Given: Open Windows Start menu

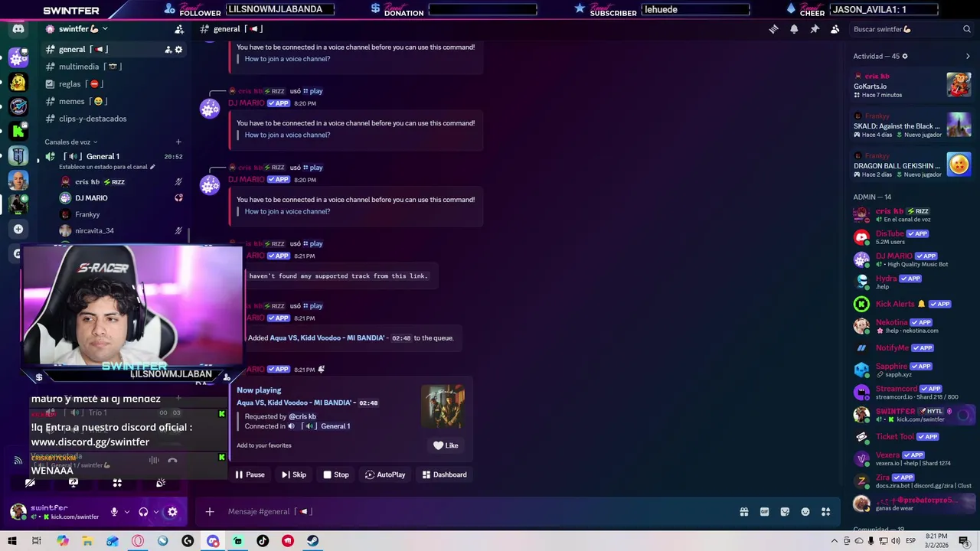Looking at the screenshot, I should point(12,541).
